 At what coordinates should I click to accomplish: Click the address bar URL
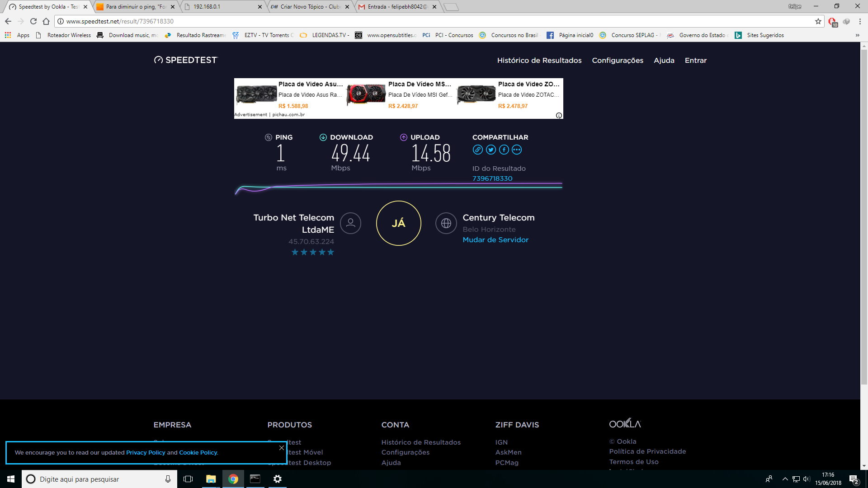click(x=120, y=21)
